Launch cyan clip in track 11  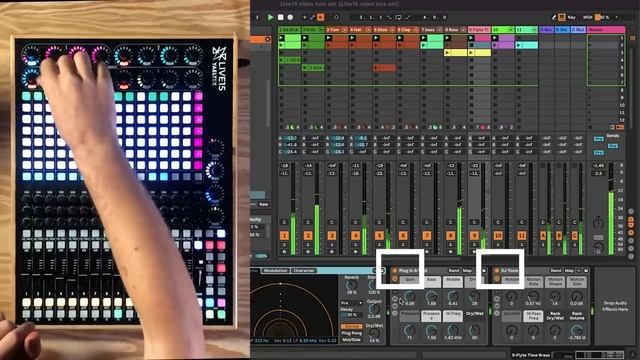click(519, 45)
